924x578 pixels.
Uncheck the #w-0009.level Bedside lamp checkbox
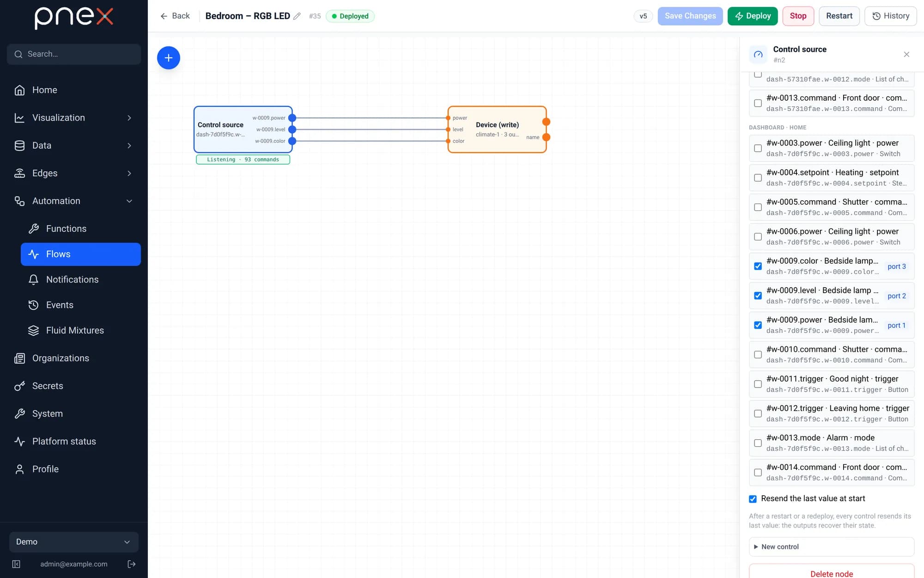pyautogui.click(x=758, y=296)
